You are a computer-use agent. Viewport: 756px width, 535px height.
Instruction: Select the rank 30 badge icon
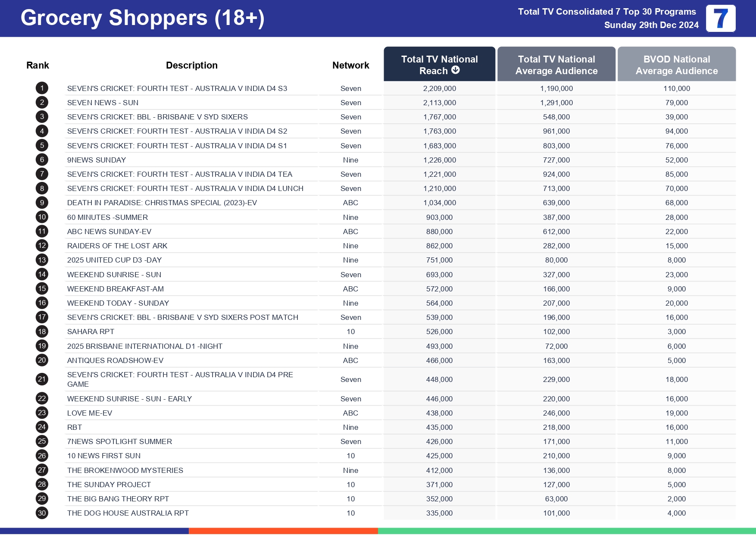click(x=42, y=513)
